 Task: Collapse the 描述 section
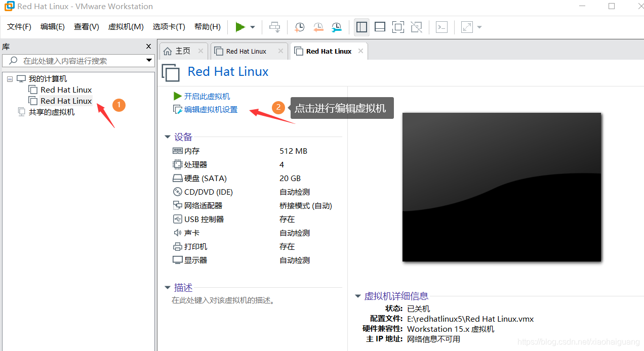168,288
